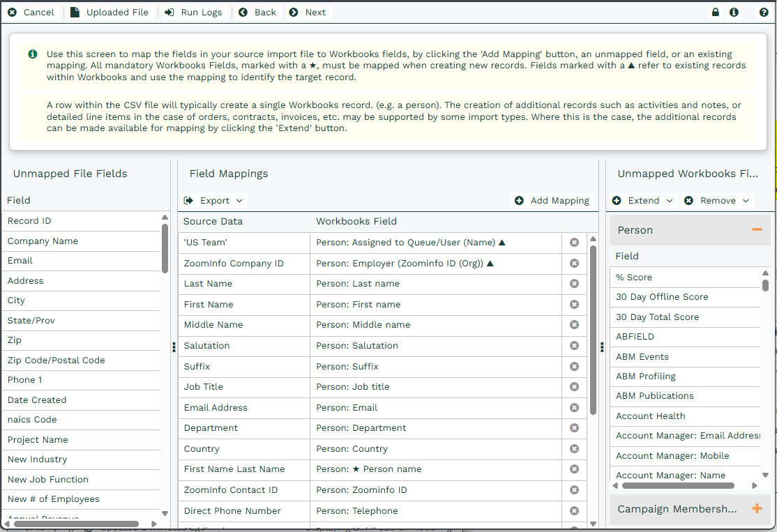Screen dimensions: 777x532
Task: Select Workbooks field ABFIELD
Action: click(x=686, y=337)
